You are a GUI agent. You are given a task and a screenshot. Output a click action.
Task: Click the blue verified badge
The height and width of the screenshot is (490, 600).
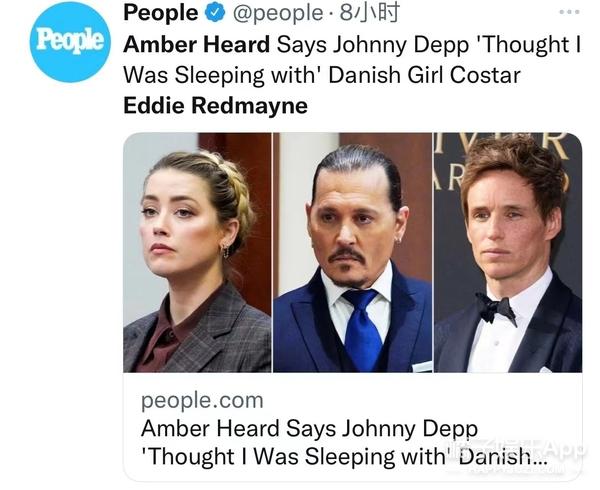click(215, 13)
